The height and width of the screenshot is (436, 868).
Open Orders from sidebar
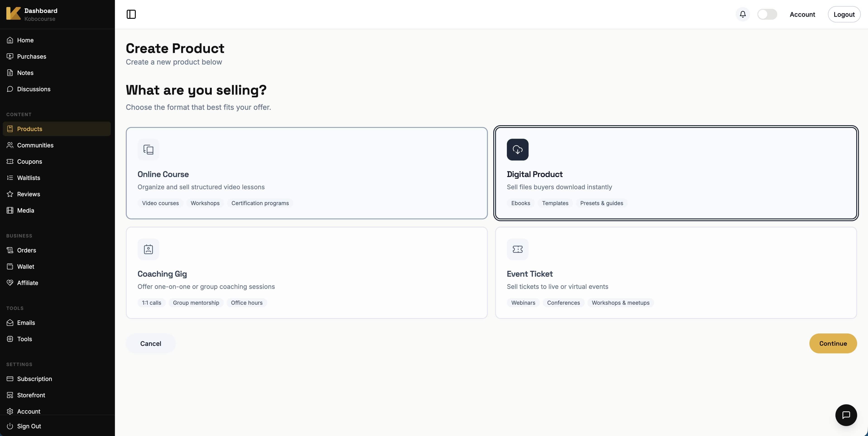(57, 250)
